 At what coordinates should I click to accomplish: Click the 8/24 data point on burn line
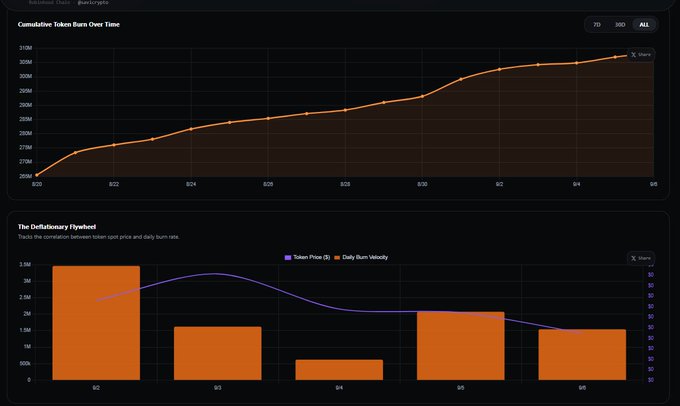point(191,129)
